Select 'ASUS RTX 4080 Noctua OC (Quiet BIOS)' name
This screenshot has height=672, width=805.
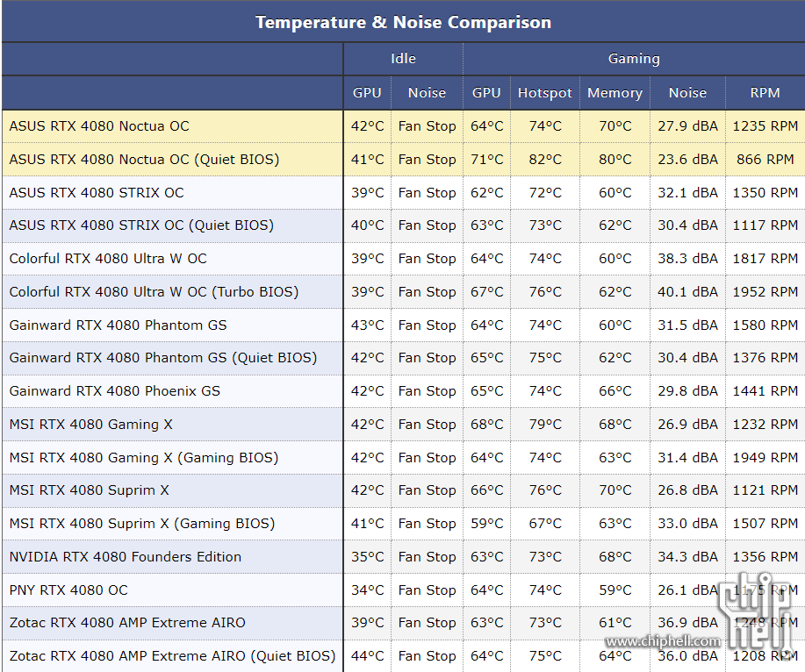[x=144, y=160]
